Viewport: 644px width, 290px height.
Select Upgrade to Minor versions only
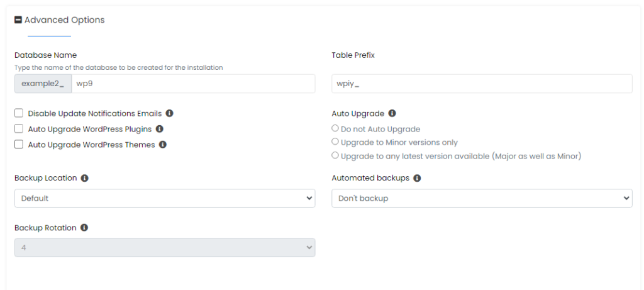[335, 142]
